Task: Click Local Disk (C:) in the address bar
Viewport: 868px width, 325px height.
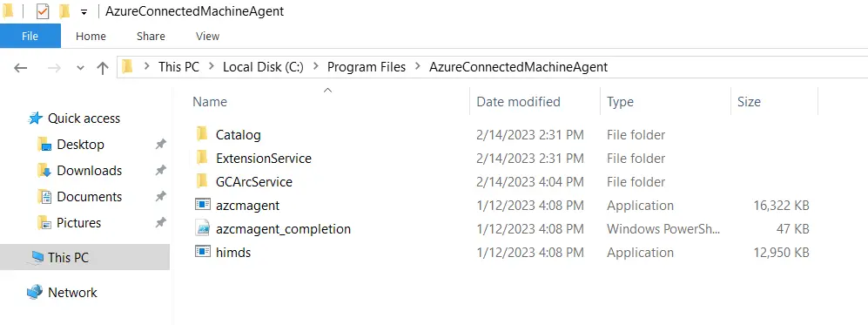Action: click(x=263, y=67)
